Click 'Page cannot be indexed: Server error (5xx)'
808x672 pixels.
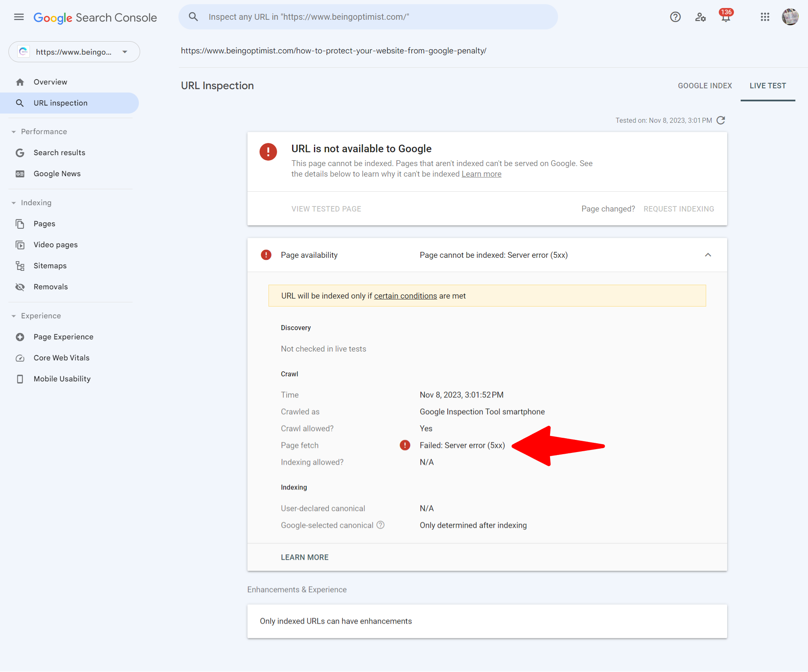tap(494, 255)
